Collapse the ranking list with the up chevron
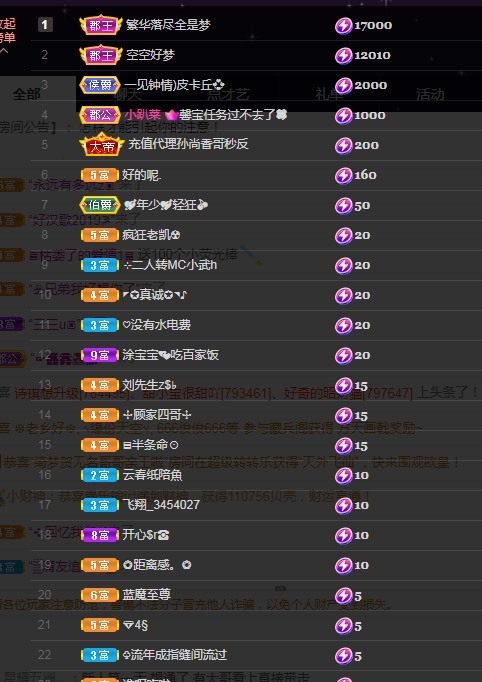 click(4, 51)
